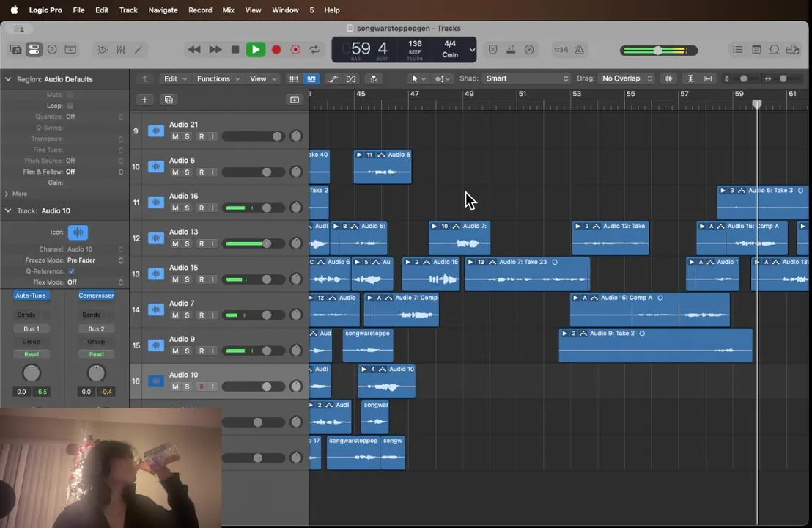Screen dimensions: 812x528
Task: Click the Bus 2 send button
Action: click(96, 329)
